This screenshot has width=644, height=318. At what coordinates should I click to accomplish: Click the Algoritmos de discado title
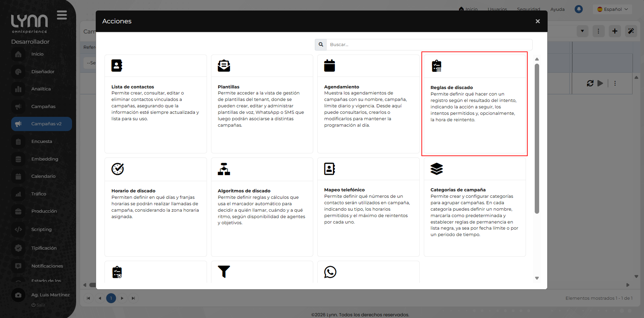pos(244,191)
